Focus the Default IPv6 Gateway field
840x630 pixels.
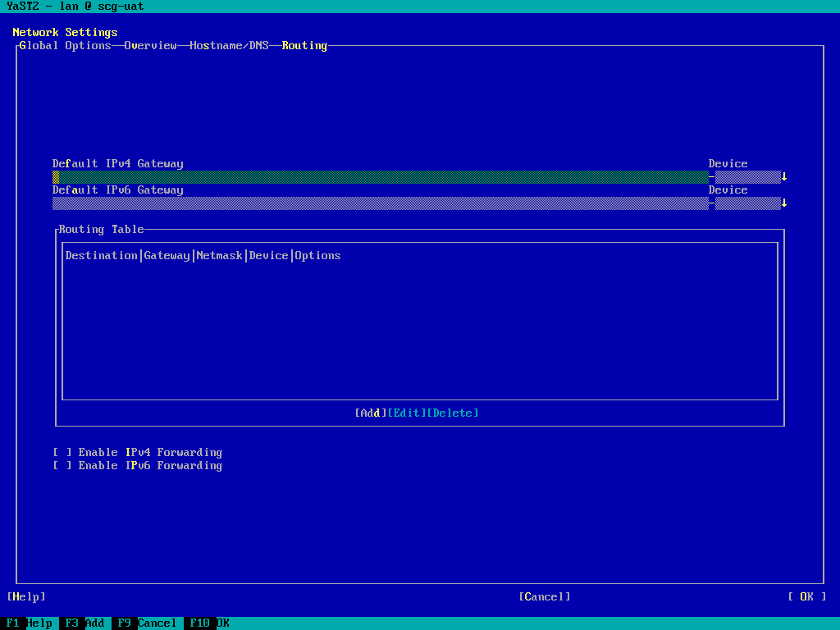point(381,203)
